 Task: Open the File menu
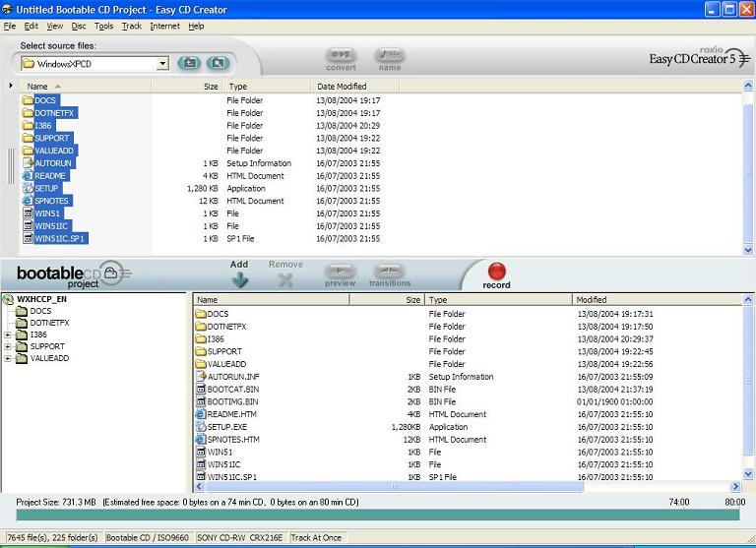10,26
